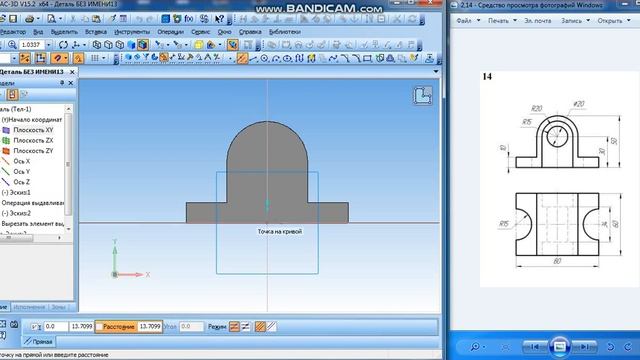Click the Zoom in magnifier icon
The width and height of the screenshot is (640, 360).
point(12,44)
